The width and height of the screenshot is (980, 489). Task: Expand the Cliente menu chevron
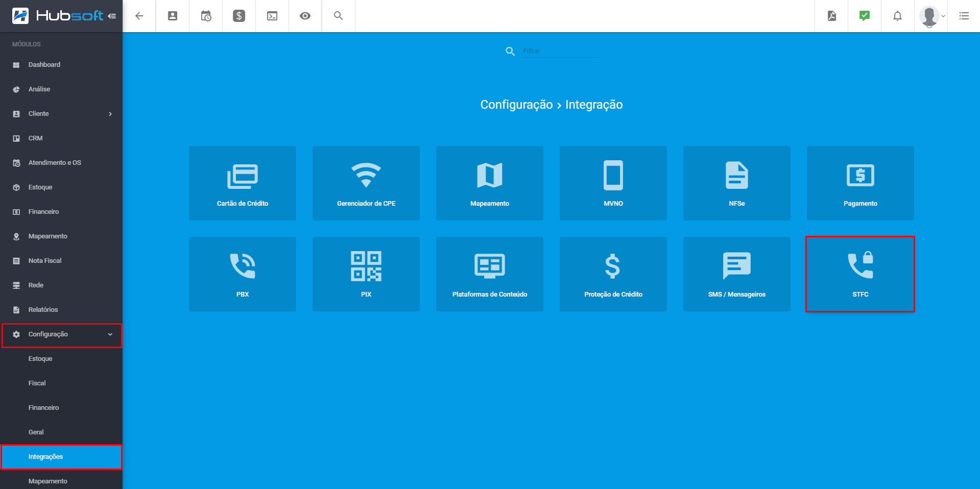110,114
